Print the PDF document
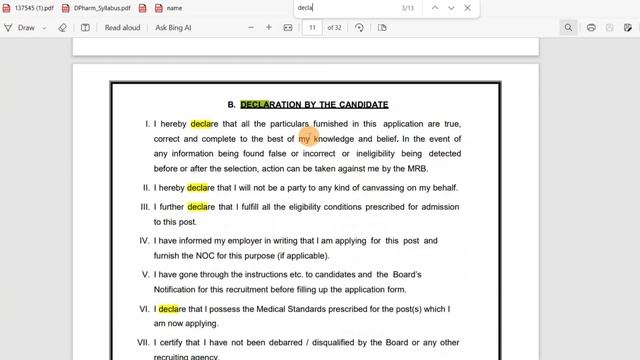 tap(591, 27)
